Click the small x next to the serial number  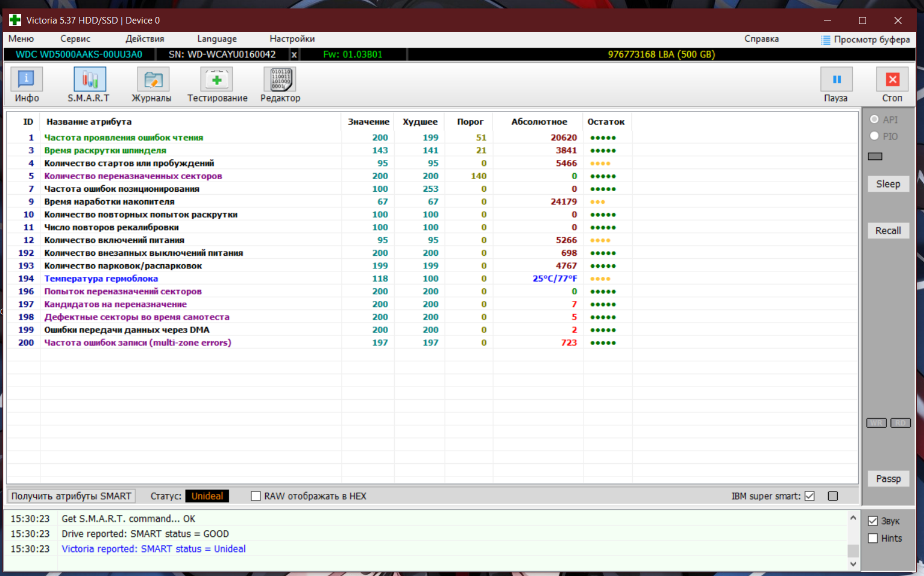(294, 54)
